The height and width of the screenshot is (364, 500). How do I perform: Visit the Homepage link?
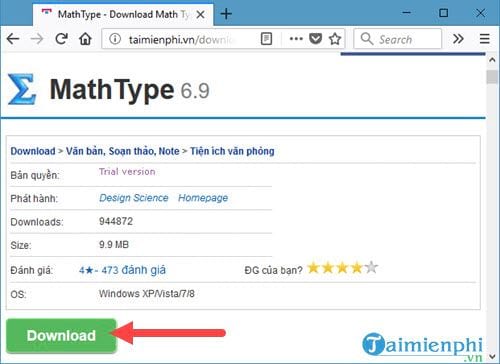pyautogui.click(x=203, y=198)
